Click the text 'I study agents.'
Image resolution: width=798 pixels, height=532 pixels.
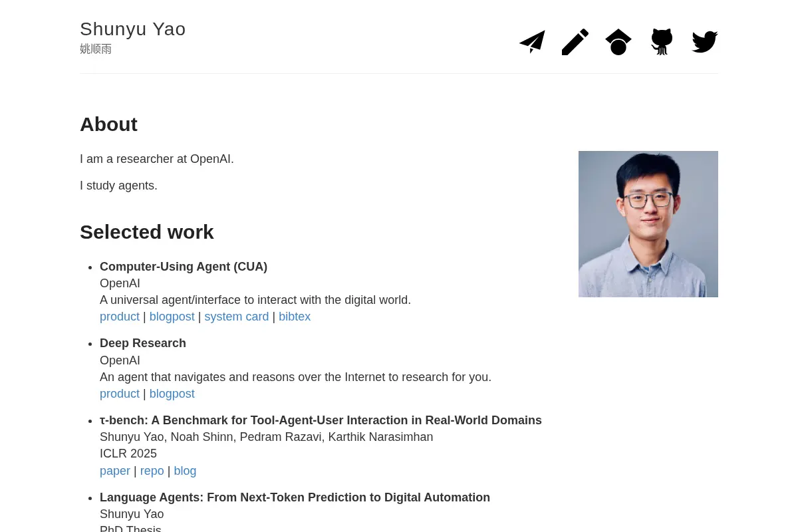tap(118, 186)
